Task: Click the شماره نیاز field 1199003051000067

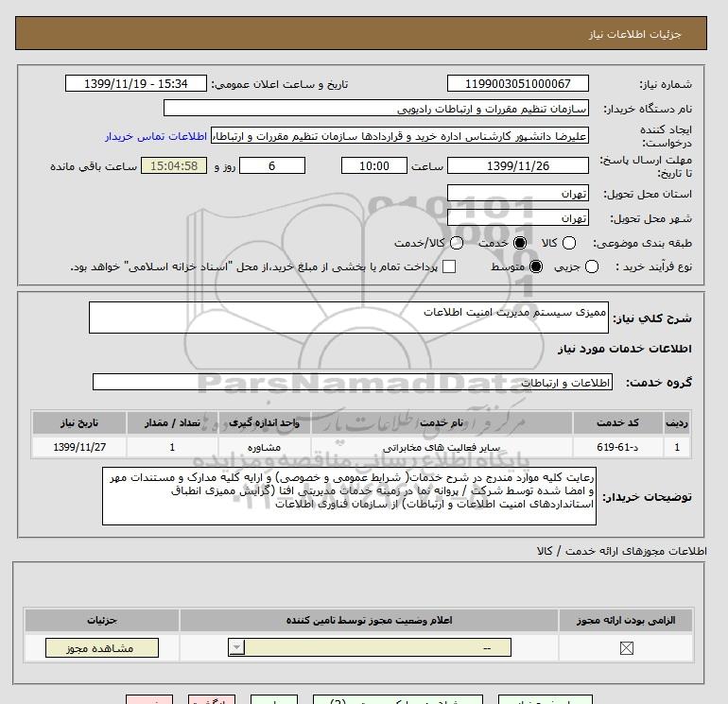Action: (518, 83)
